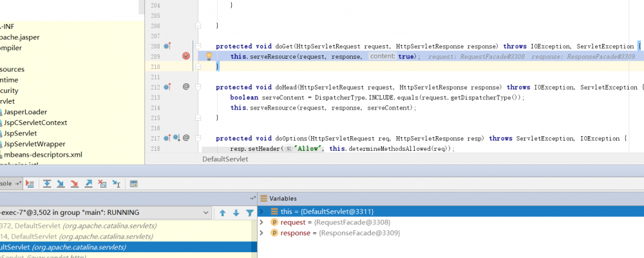Click serveResource call on line 209
644x258 pixels.
click(273, 56)
